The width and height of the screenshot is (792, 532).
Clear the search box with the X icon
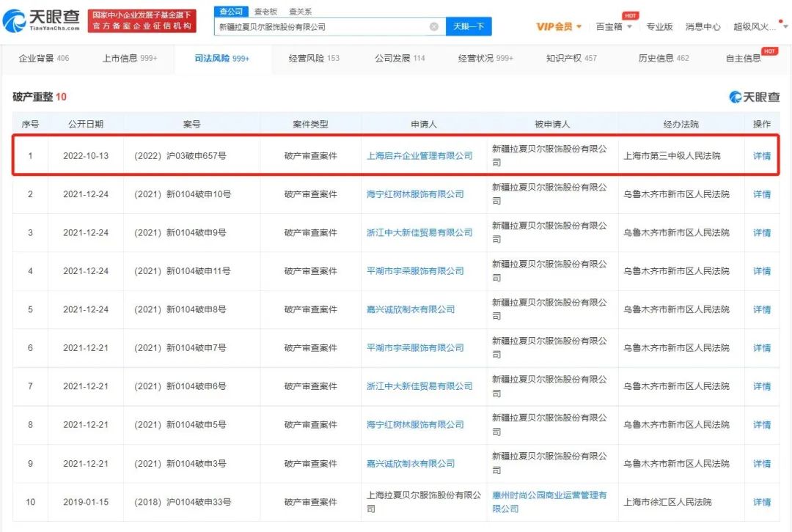coord(433,26)
